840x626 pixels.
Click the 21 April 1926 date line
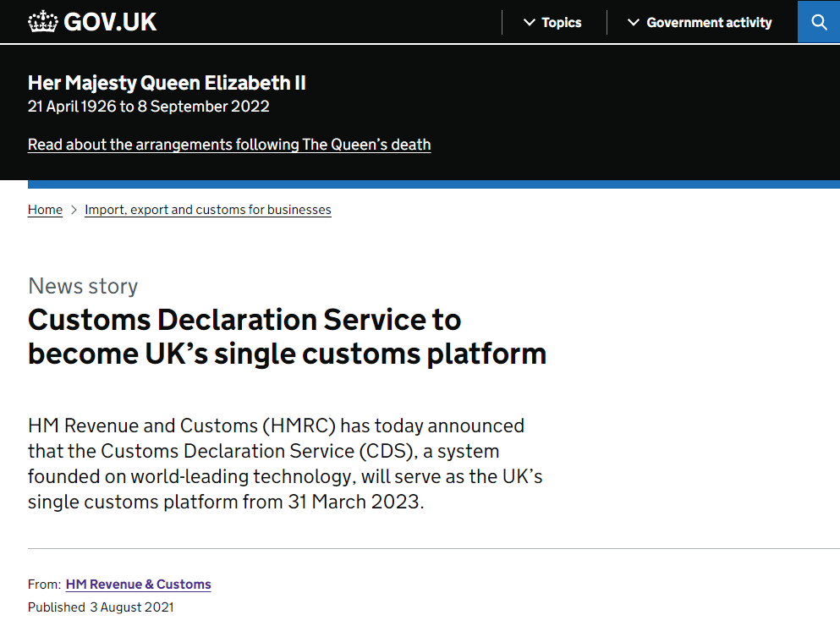pos(149,107)
